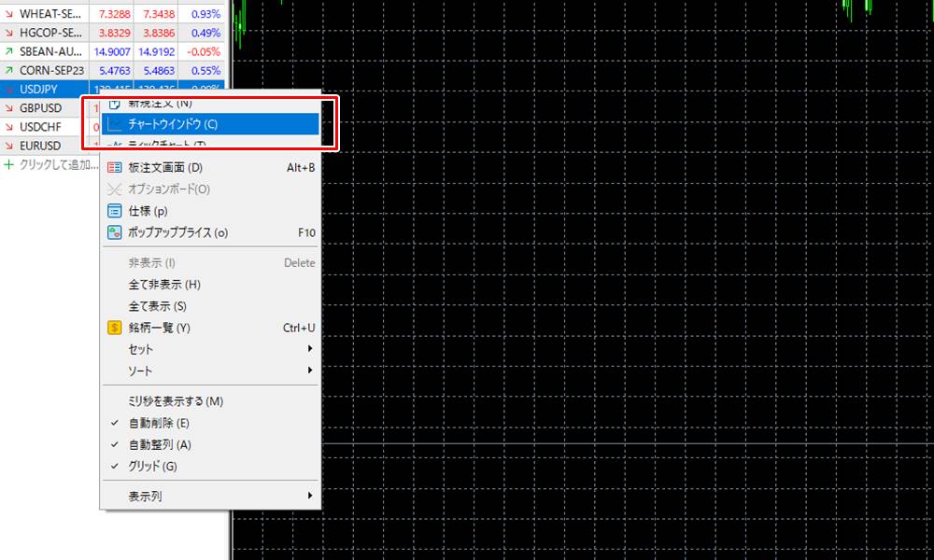This screenshot has width=934, height=560.
Task: Select 全て非表示 (H) hide all
Action: coord(164,285)
